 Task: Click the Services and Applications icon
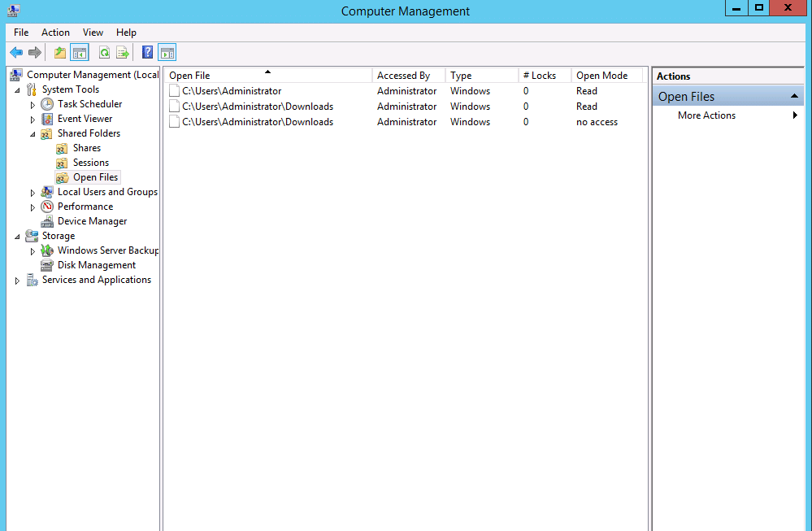tap(33, 281)
